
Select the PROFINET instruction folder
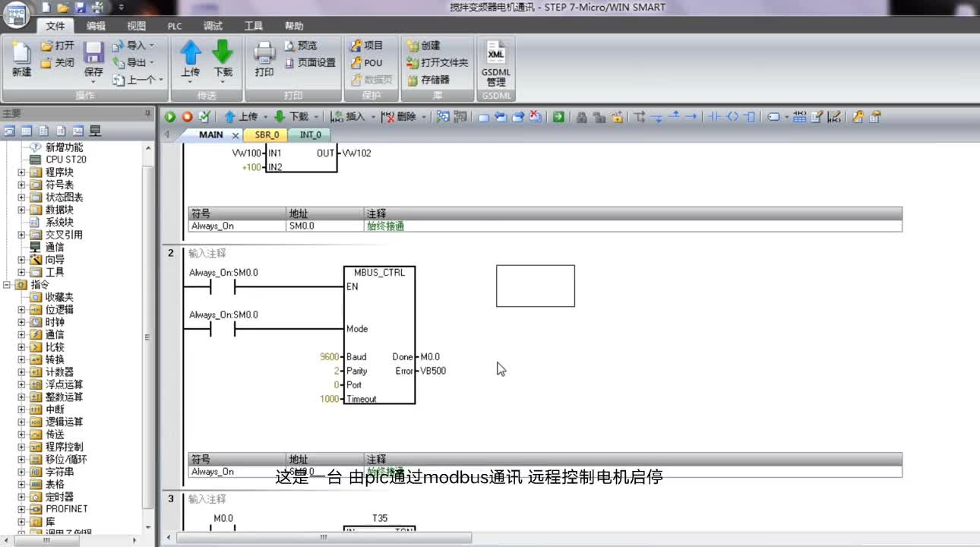[66, 509]
